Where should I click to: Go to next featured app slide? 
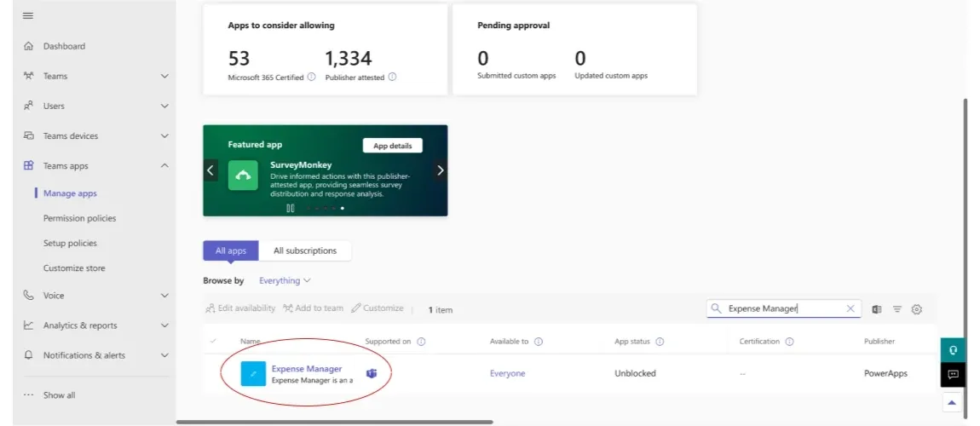click(x=441, y=170)
